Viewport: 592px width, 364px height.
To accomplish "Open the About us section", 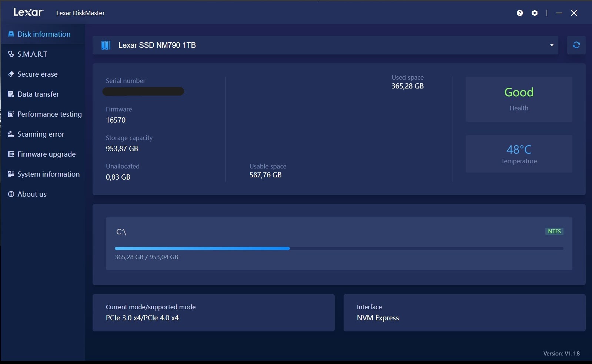I will click(32, 194).
